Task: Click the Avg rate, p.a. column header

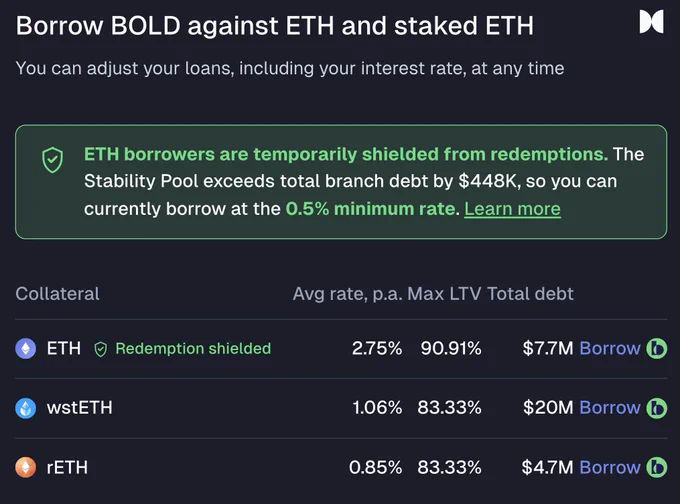Action: tap(347, 294)
